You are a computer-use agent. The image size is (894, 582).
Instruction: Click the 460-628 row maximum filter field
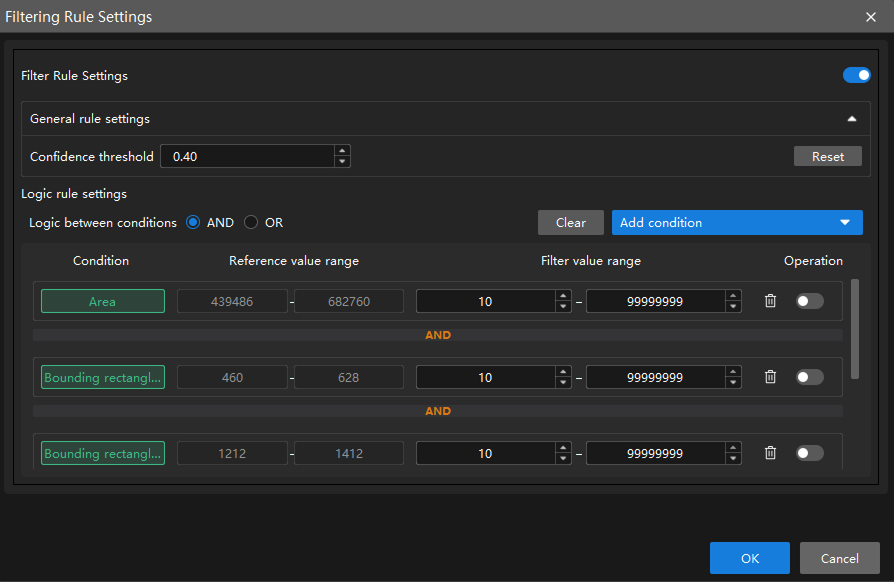pos(656,377)
